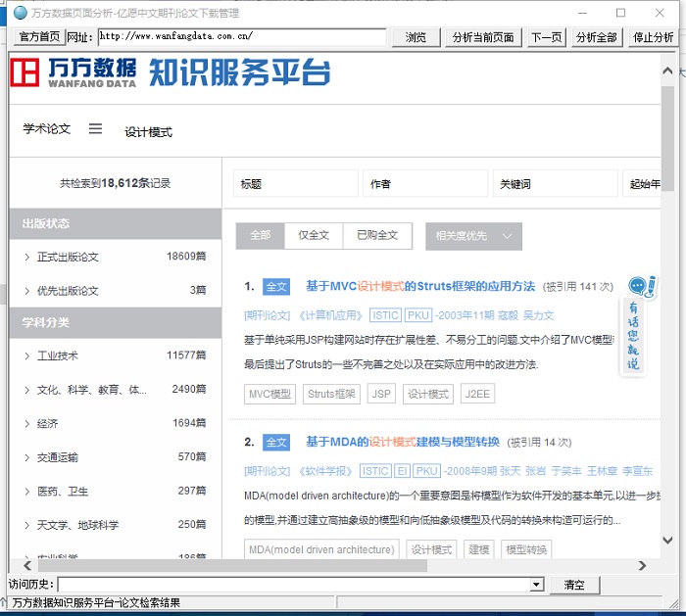Open the 官方首页 official home page
686x616 pixels.
[39, 36]
